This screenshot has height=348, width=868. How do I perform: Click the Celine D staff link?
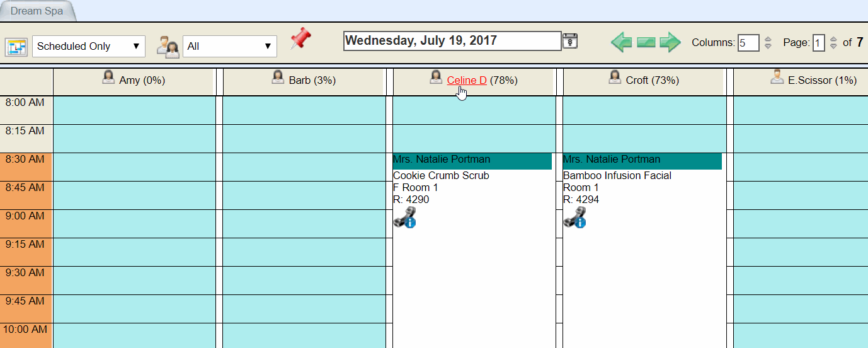(467, 80)
